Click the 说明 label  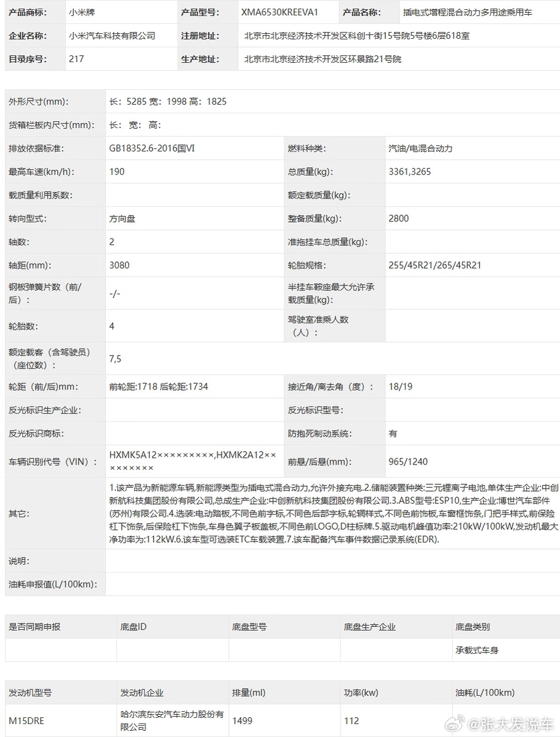click(19, 560)
